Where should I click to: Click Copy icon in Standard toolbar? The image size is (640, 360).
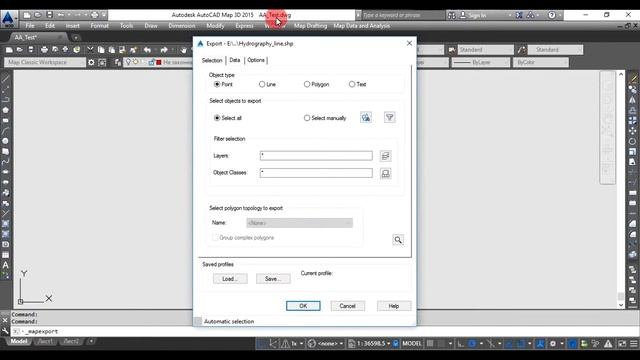coord(101,50)
